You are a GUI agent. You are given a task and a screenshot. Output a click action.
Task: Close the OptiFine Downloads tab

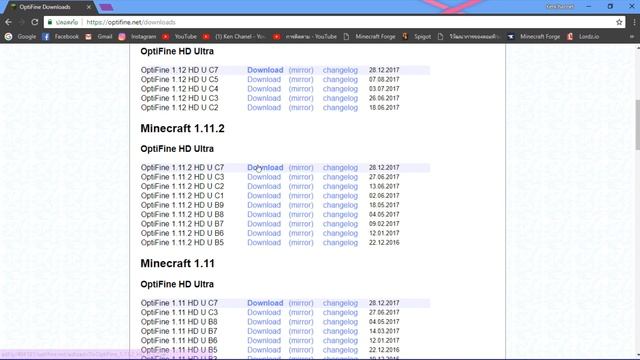[89, 7]
